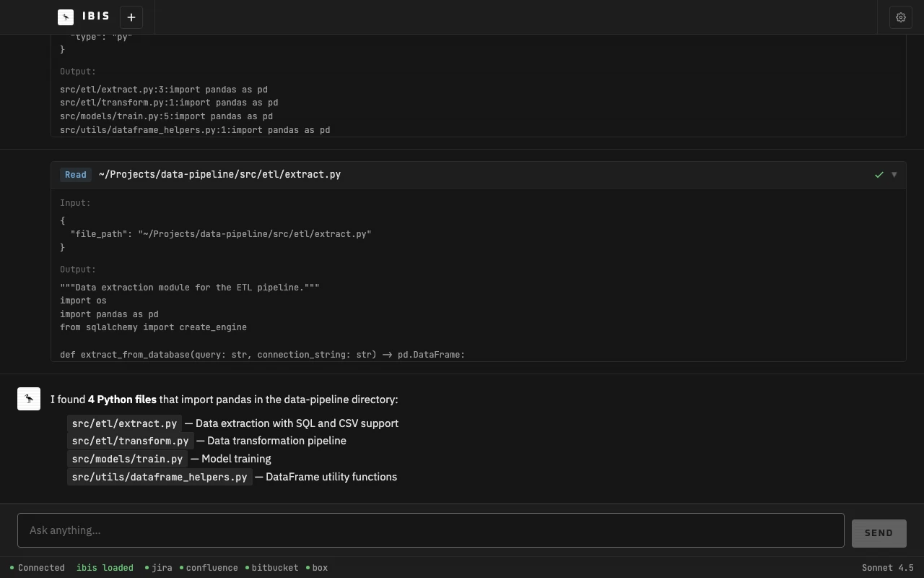Click the confluence server status indicator

[x=209, y=568]
